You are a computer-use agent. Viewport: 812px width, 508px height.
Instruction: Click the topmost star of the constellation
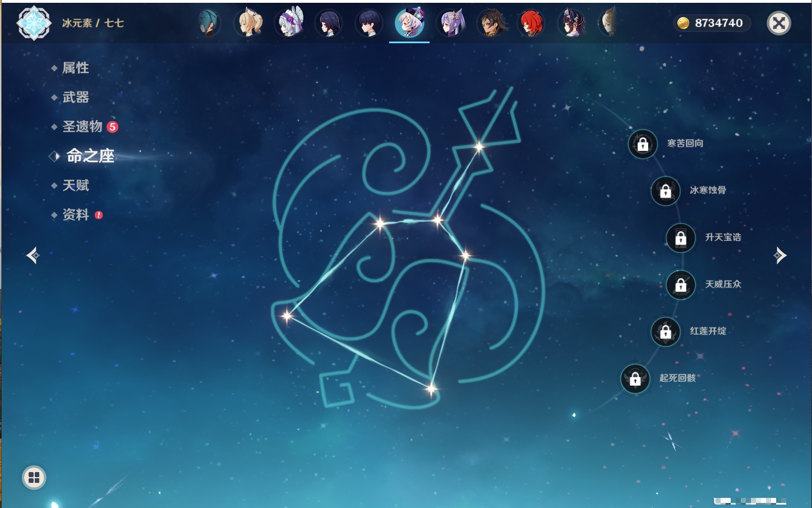click(x=479, y=147)
